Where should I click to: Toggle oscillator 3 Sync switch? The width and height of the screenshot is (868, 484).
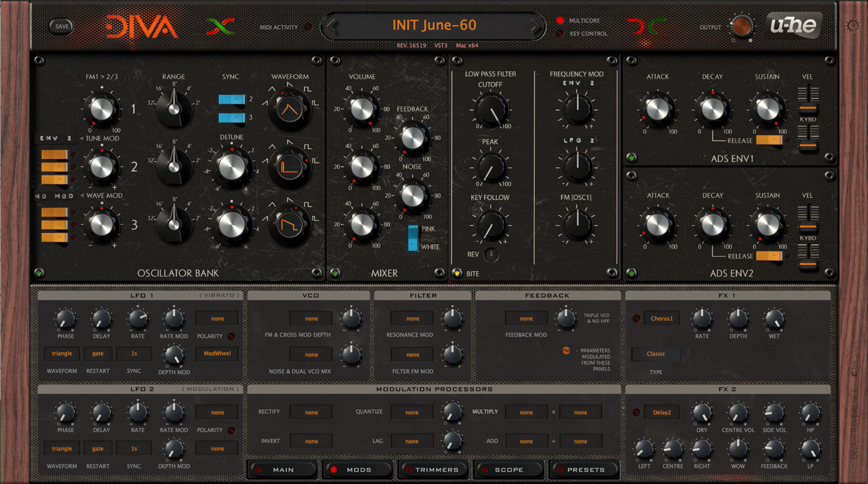(232, 118)
